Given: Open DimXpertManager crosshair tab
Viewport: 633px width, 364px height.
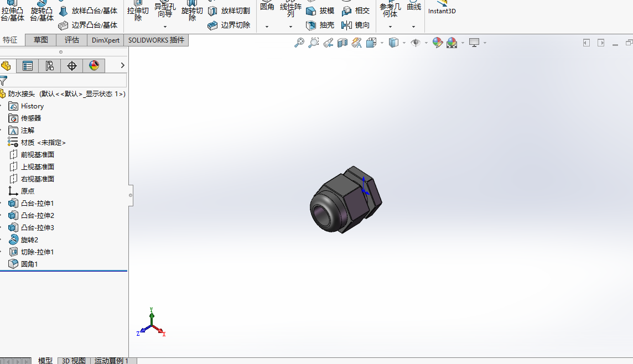Looking at the screenshot, I should (72, 66).
